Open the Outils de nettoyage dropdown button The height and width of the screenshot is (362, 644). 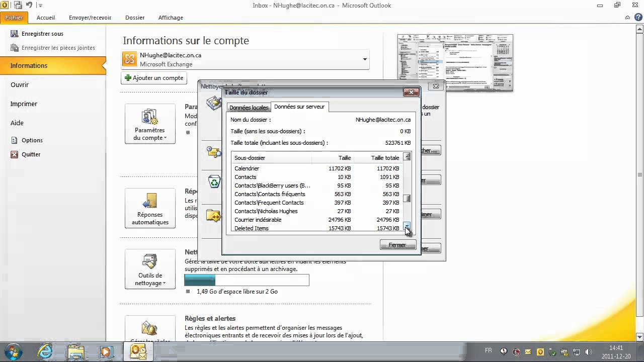point(150,269)
